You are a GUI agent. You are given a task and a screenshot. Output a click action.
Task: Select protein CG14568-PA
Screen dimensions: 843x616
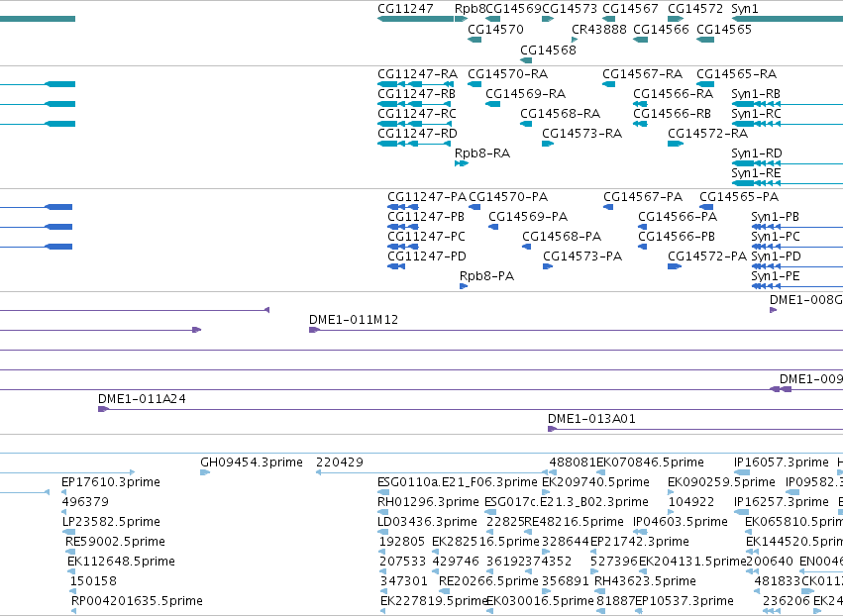(x=562, y=237)
